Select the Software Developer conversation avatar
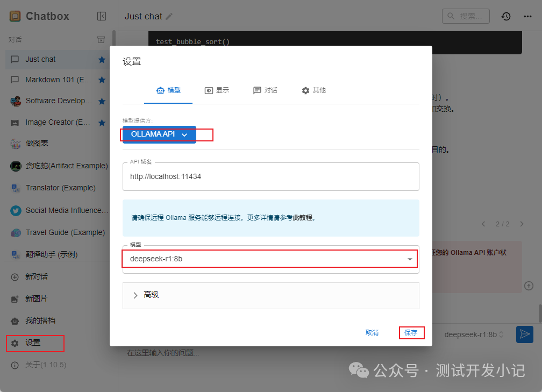 click(x=16, y=101)
